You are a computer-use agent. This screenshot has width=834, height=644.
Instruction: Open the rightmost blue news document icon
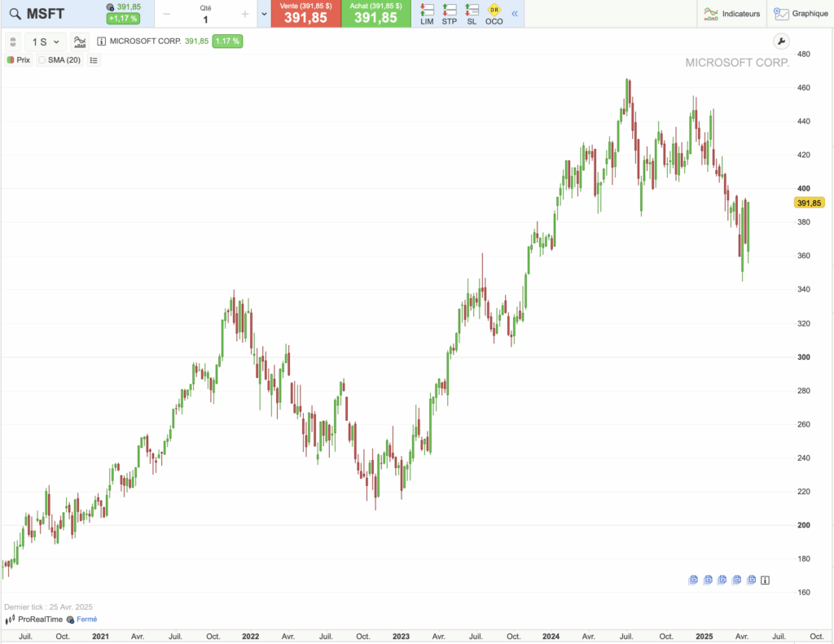[752, 580]
